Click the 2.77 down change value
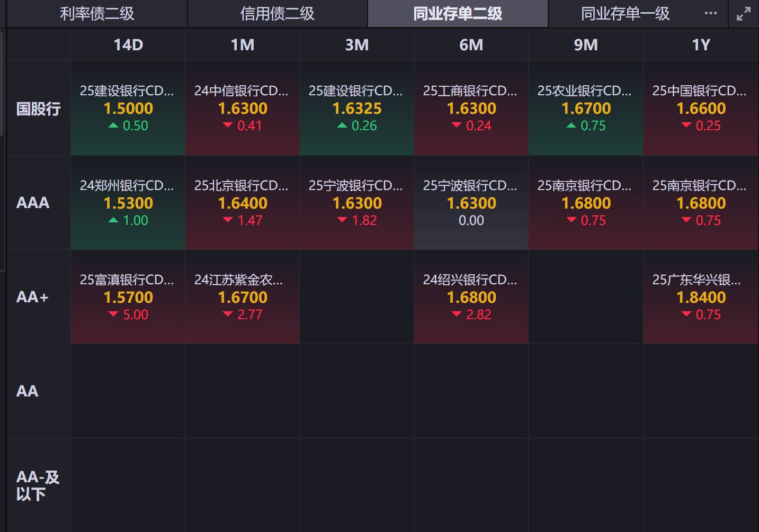This screenshot has width=759, height=532. tap(250, 314)
